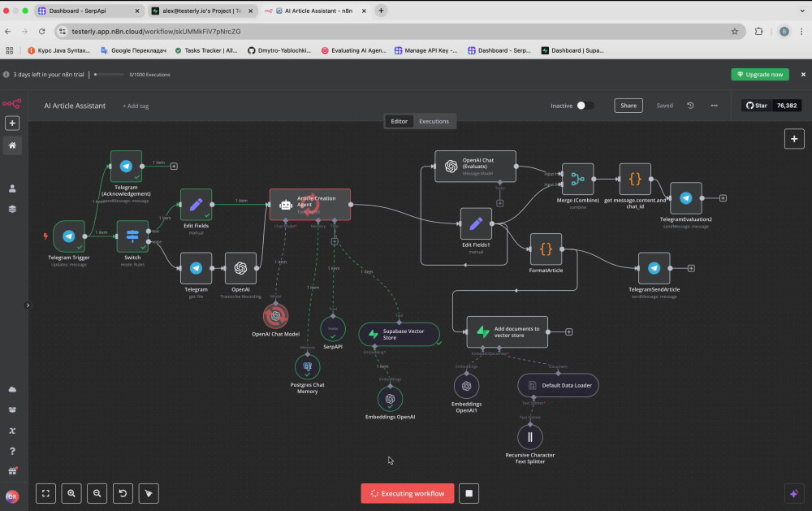Open add-node panel plus button
The image size is (812, 511).
794,139
